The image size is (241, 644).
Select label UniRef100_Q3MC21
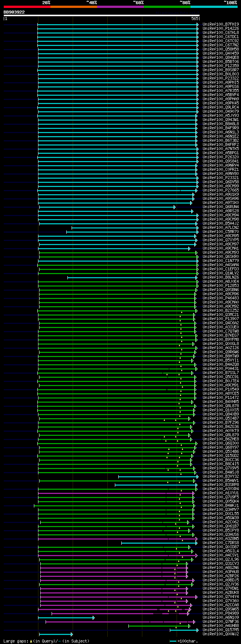[x=221, y=314]
